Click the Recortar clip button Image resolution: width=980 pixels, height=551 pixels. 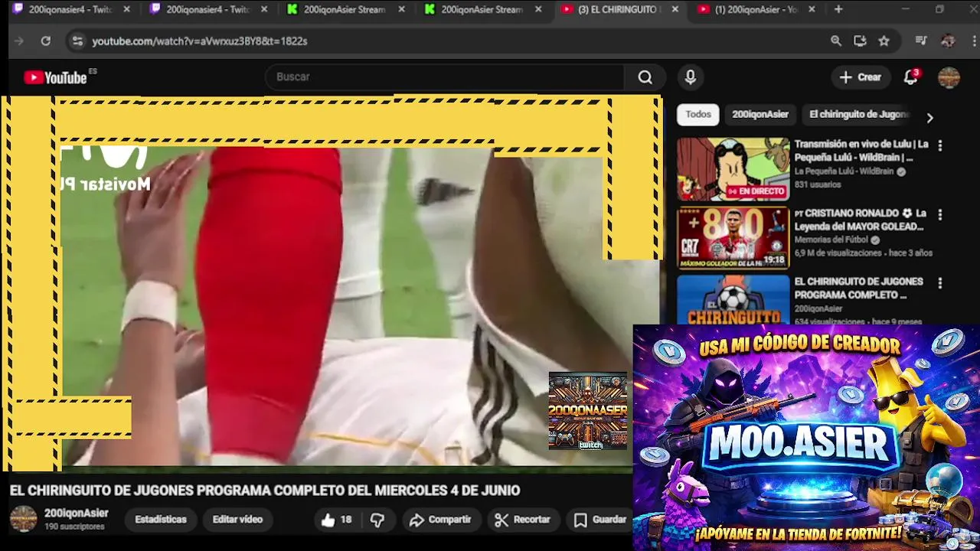[523, 520]
